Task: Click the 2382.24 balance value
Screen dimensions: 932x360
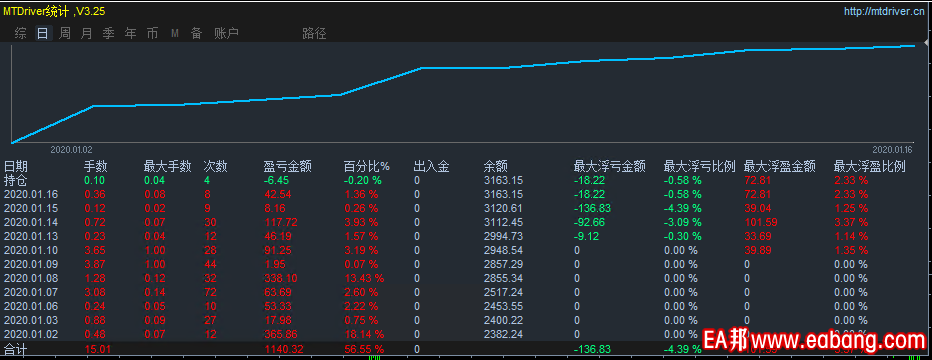Action: (x=503, y=334)
